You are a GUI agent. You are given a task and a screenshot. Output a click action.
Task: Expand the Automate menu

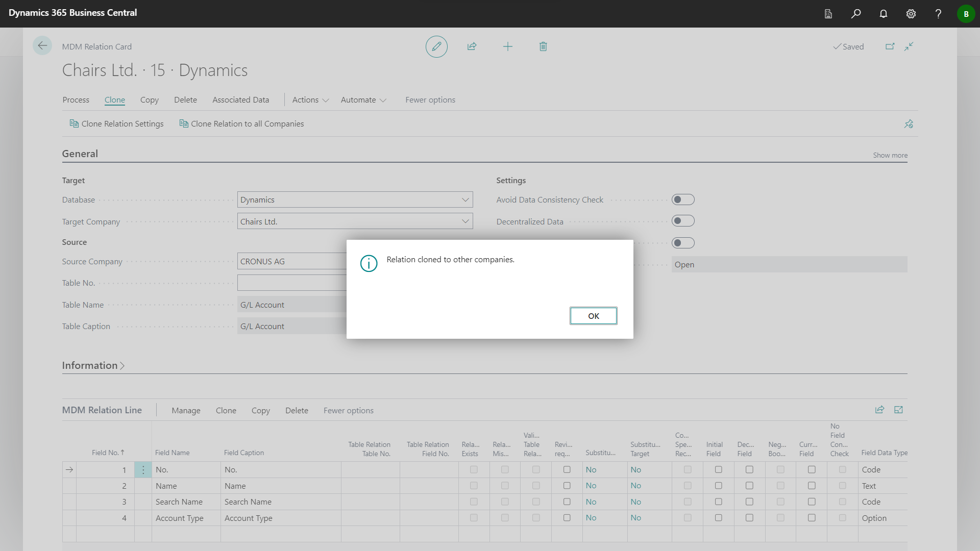click(x=363, y=100)
